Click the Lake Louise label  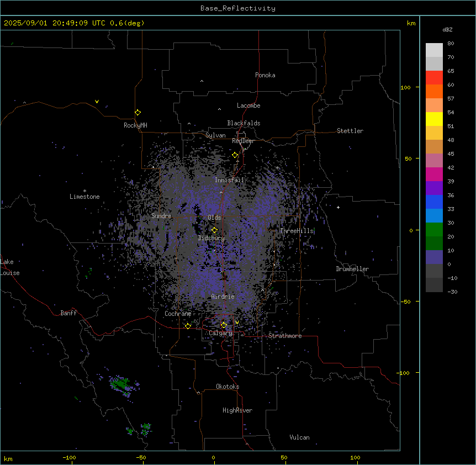click(10, 267)
